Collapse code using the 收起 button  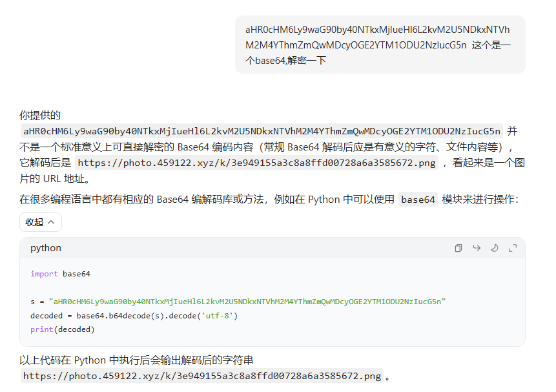(41, 222)
